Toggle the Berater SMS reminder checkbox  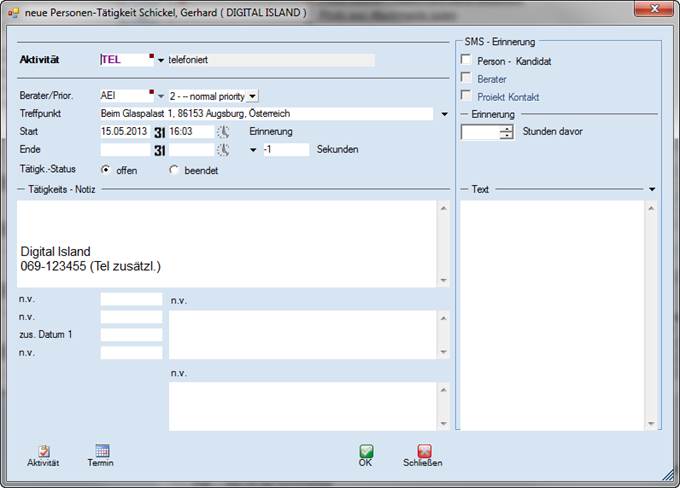tap(466, 78)
